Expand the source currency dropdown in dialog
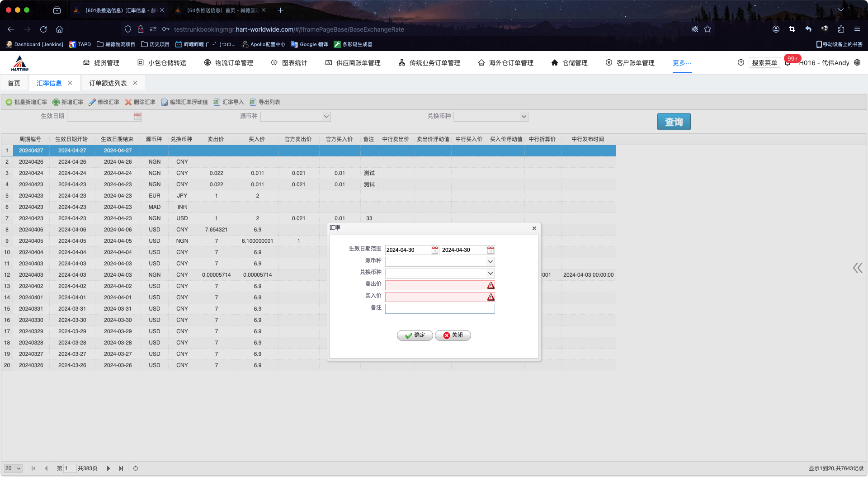 pyautogui.click(x=490, y=262)
